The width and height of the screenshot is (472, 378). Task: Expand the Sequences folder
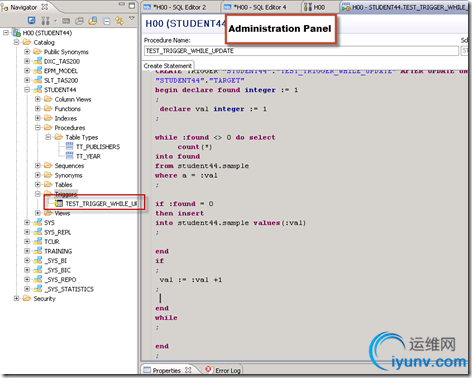(x=38, y=166)
